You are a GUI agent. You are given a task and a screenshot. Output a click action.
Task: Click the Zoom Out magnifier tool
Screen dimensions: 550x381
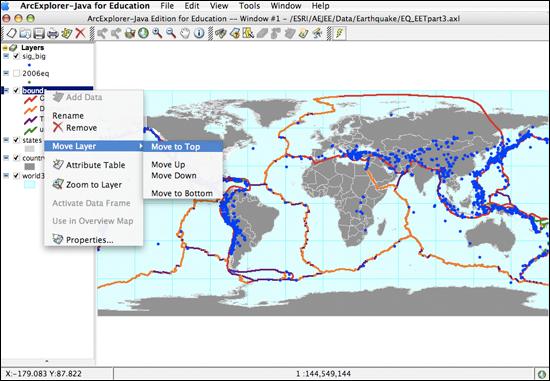point(171,33)
